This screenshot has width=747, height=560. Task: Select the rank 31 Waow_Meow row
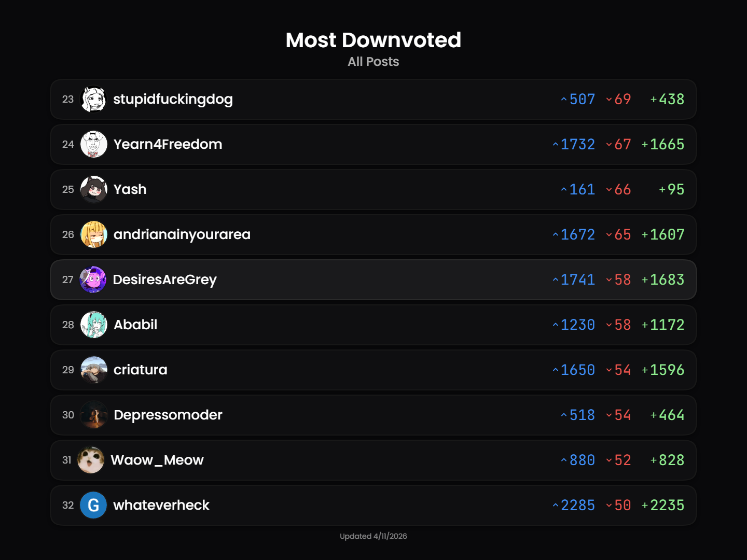pyautogui.click(x=374, y=460)
